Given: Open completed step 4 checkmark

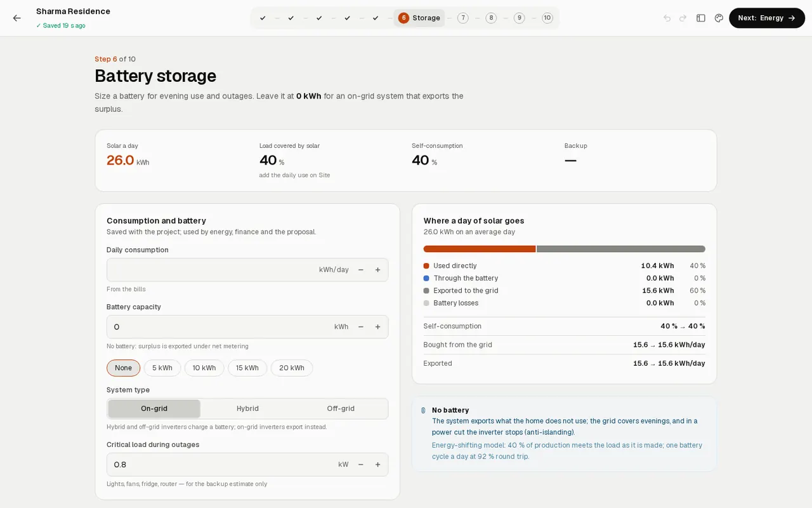Looking at the screenshot, I should coord(348,18).
